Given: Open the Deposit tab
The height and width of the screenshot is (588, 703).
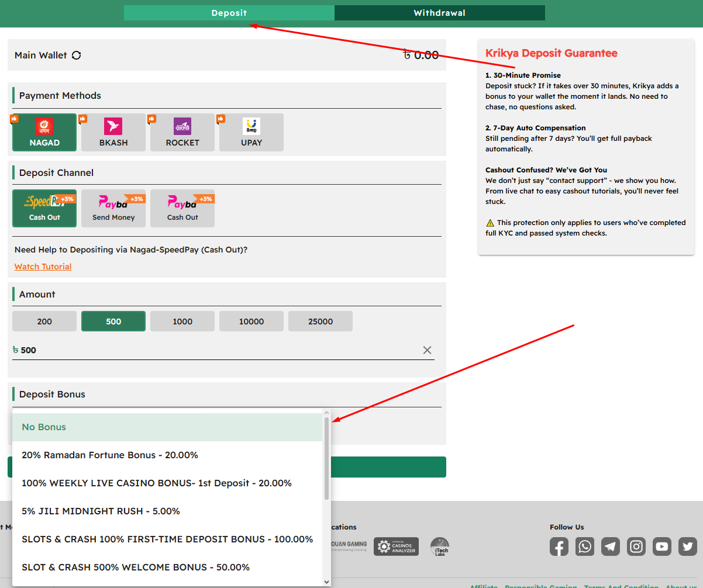Looking at the screenshot, I should click(x=229, y=13).
